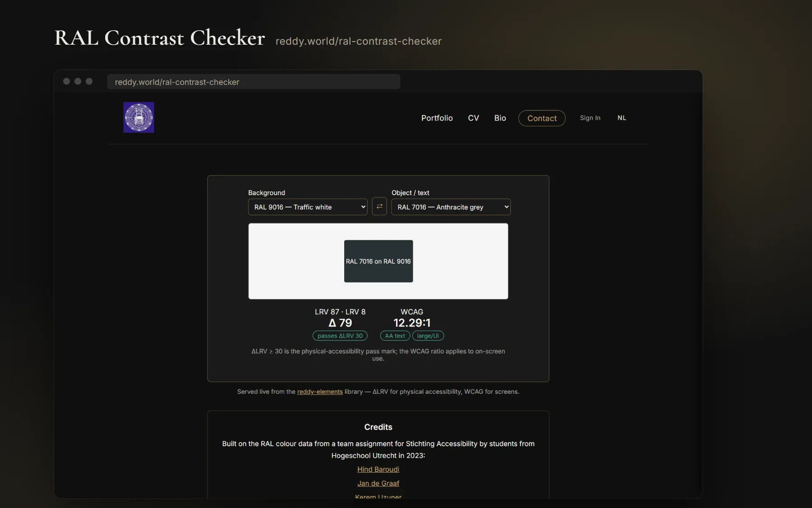Swap background and object colours

(379, 206)
